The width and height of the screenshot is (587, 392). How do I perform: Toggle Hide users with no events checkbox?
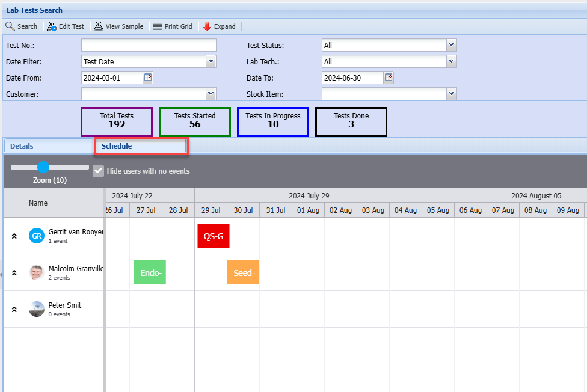[98, 171]
